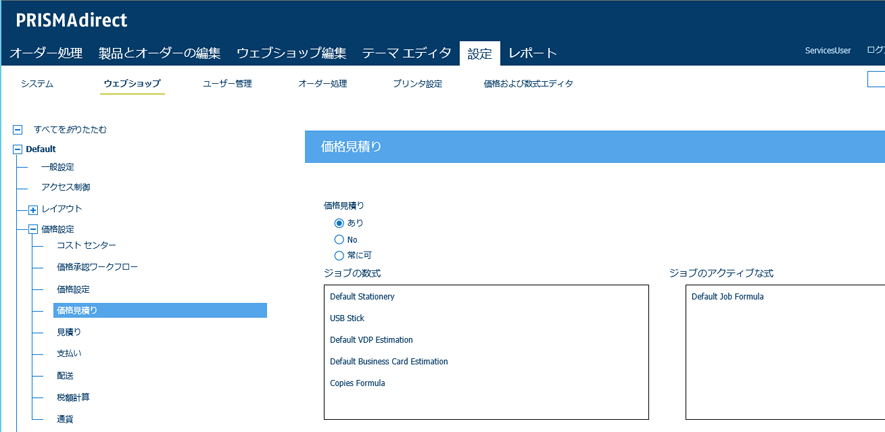Collapse all with すべてを折りたたむ minus icon
Viewport: 885px width, 432px height.
17,130
